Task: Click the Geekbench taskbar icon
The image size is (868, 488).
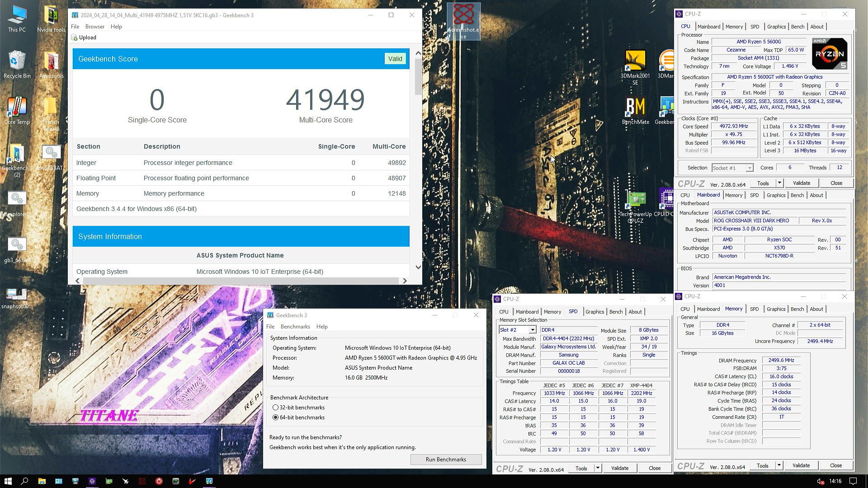Action: (x=209, y=481)
